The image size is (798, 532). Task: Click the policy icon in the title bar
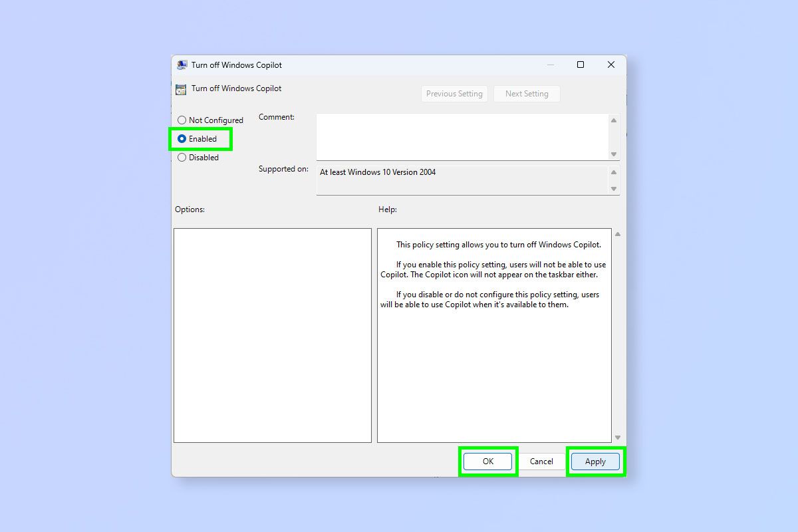pyautogui.click(x=181, y=65)
